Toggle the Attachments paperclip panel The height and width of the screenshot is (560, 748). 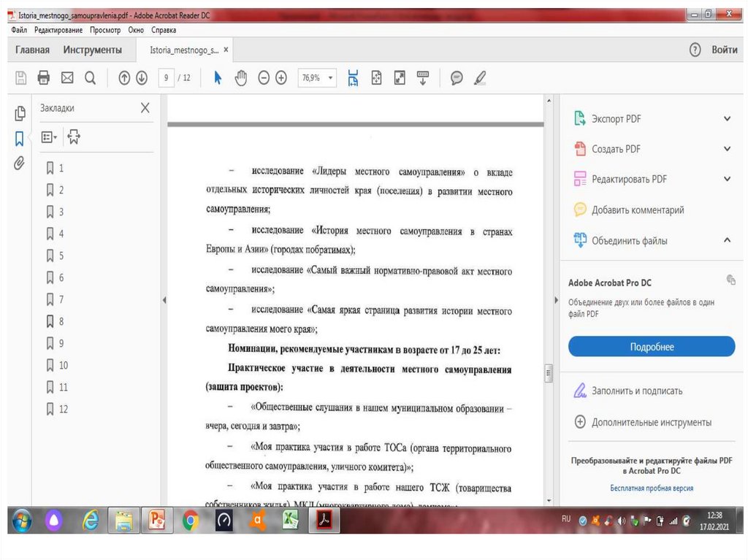(x=20, y=163)
